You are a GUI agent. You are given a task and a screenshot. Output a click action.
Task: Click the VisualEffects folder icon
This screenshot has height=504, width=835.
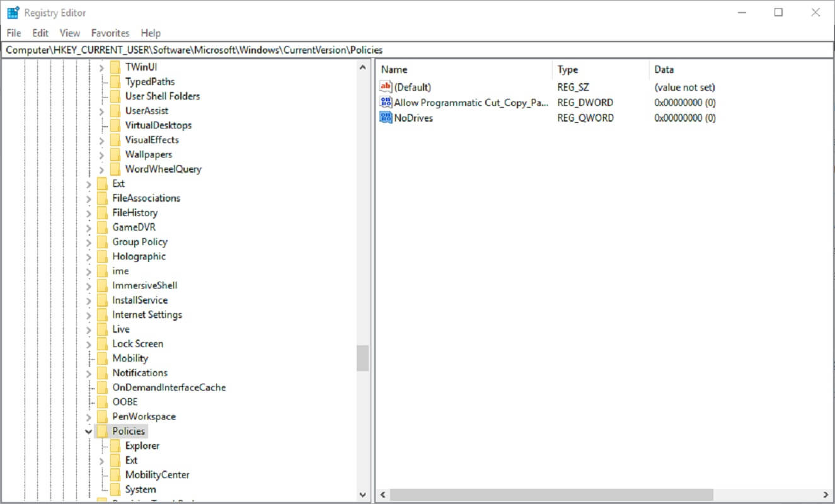point(115,139)
